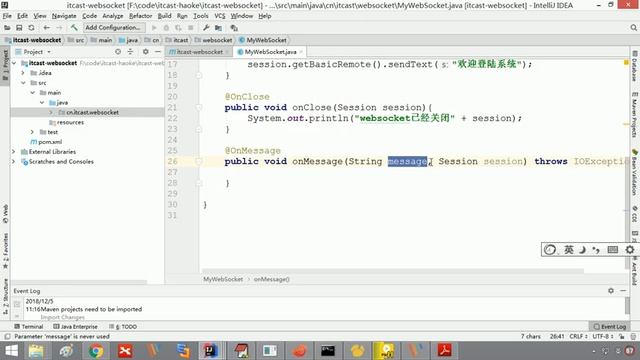Open Project panel gear settings
Screen dimensions: 640x360
coord(145,52)
